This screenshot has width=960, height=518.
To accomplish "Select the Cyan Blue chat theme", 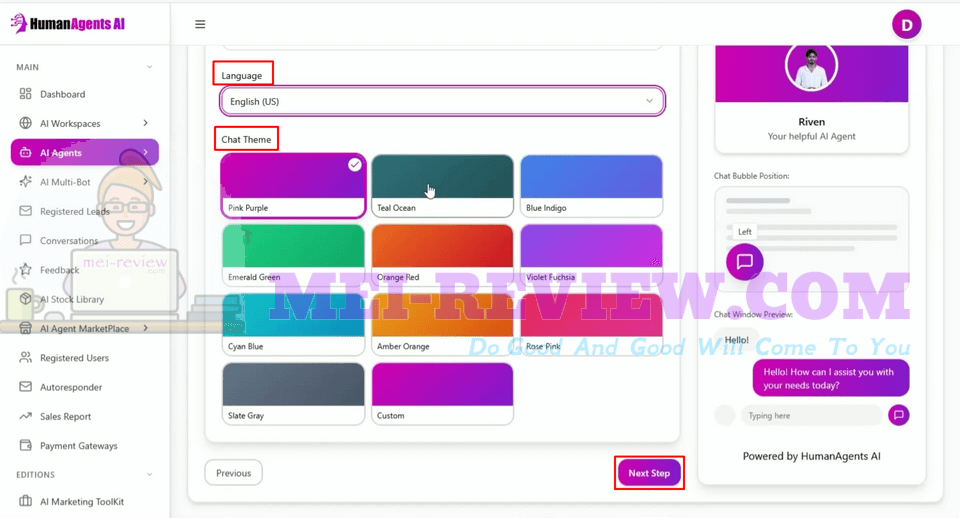I will pyautogui.click(x=293, y=324).
